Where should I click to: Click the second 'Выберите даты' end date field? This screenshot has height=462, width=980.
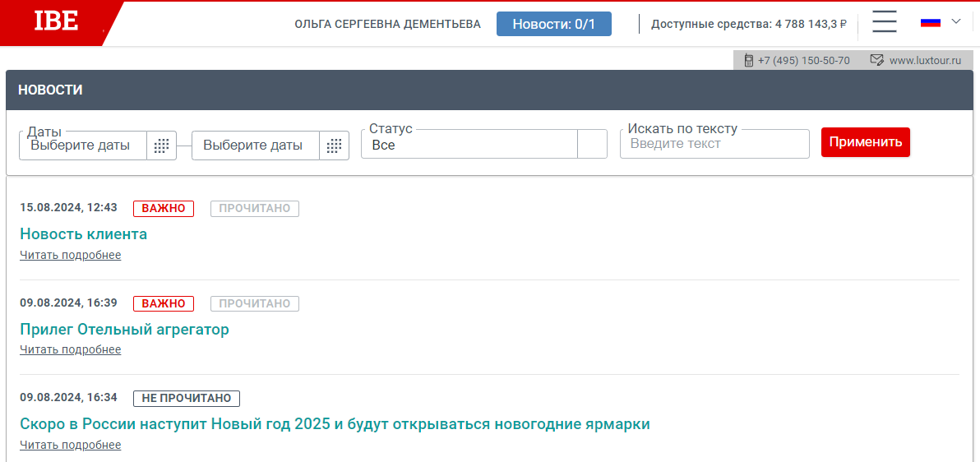[255, 146]
